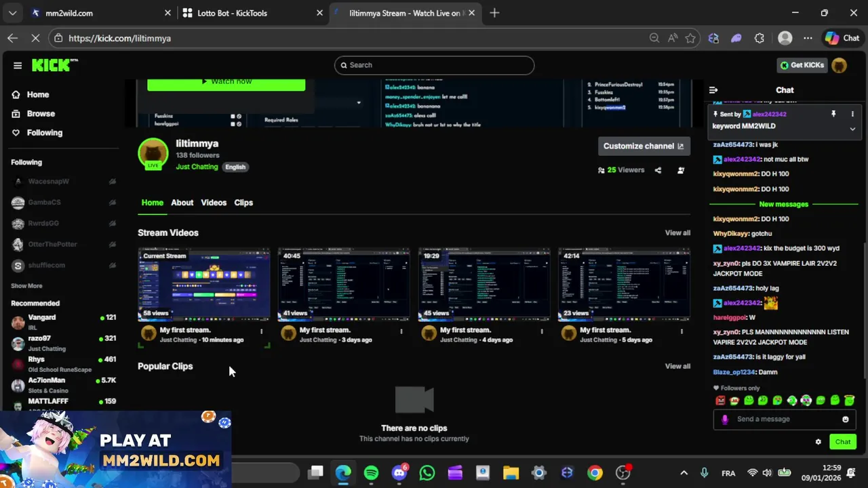The image size is (868, 488).
Task: Open recommended channel Vangard
Action: [64, 322]
